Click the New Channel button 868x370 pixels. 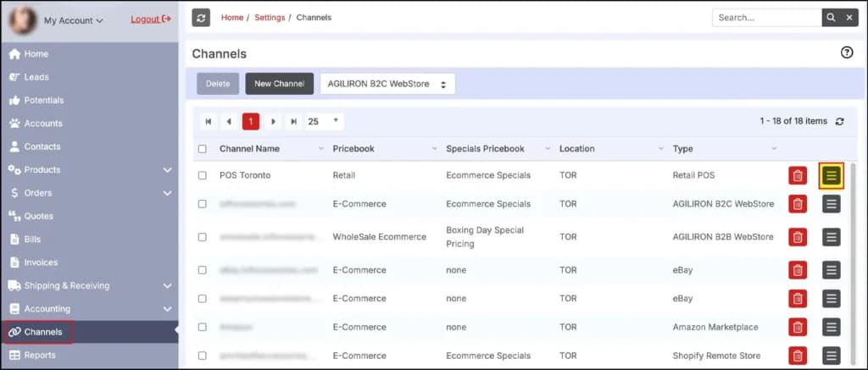(x=280, y=84)
